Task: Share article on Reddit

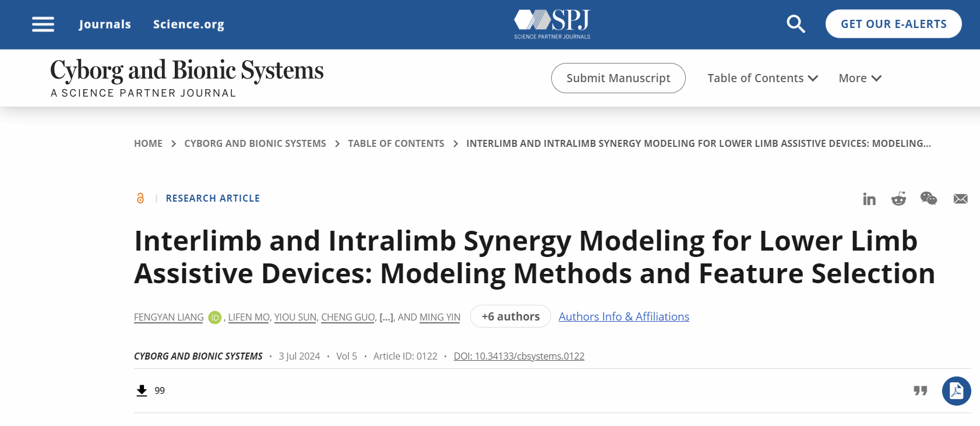Action: coord(898,199)
